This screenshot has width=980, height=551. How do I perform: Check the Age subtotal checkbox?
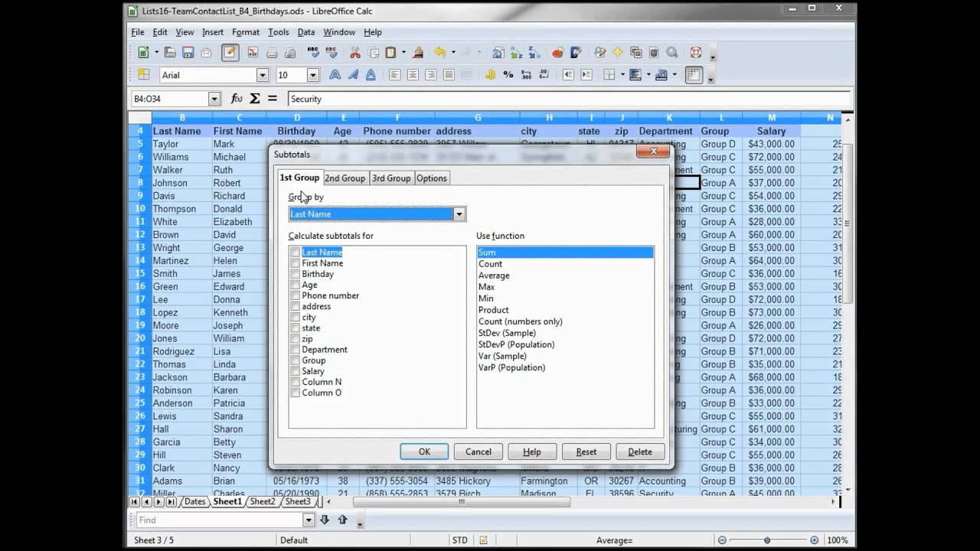tap(296, 285)
